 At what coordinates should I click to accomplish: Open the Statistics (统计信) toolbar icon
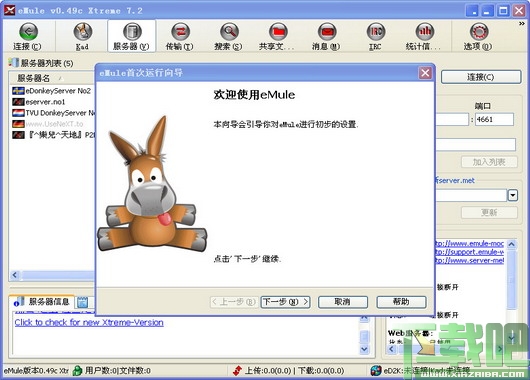(x=425, y=32)
